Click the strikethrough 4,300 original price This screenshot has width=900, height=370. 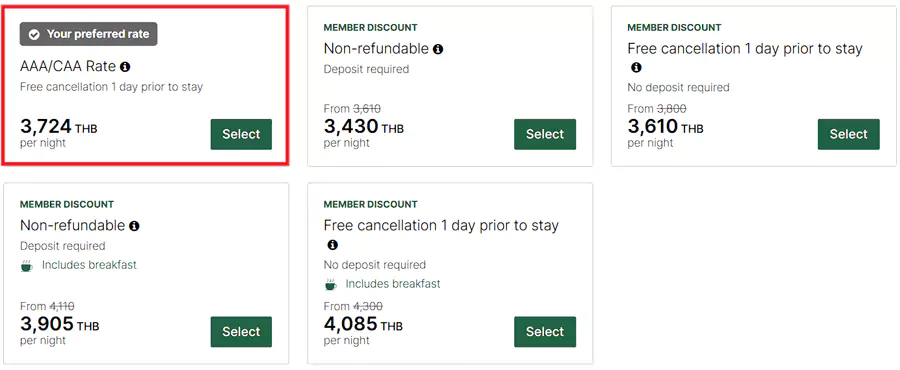tap(367, 306)
